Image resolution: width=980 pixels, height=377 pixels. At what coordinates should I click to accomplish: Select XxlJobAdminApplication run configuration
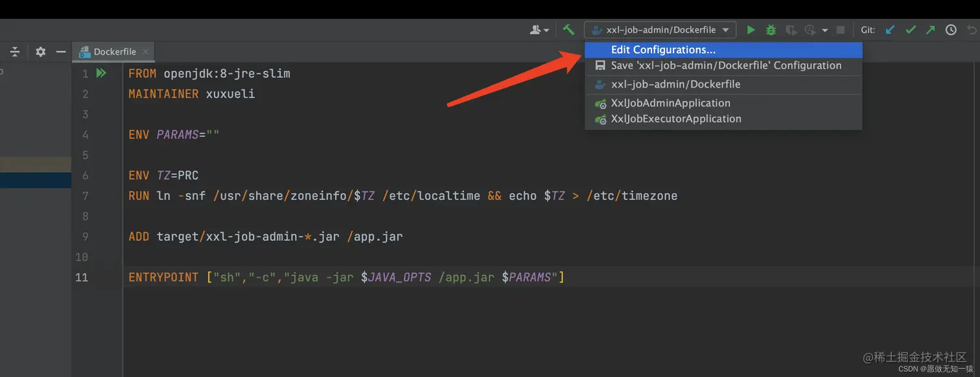point(723,103)
